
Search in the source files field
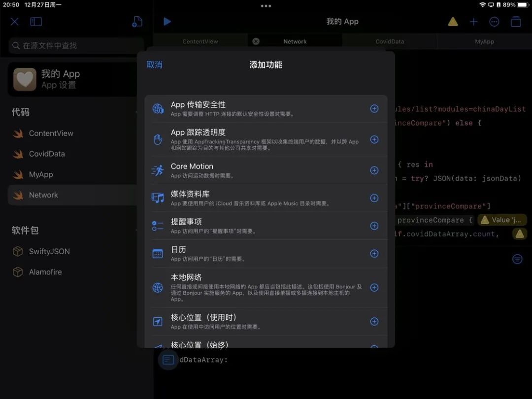[77, 45]
